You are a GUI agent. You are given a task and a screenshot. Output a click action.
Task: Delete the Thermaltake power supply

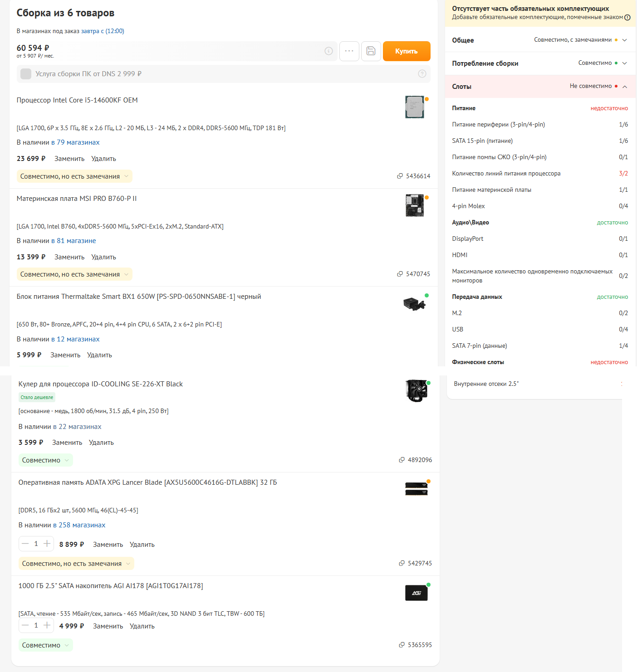99,355
